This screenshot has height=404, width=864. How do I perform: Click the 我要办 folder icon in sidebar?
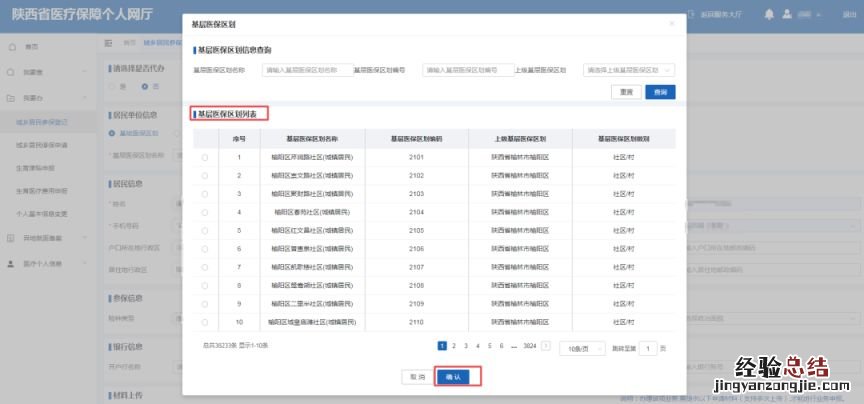(11, 98)
